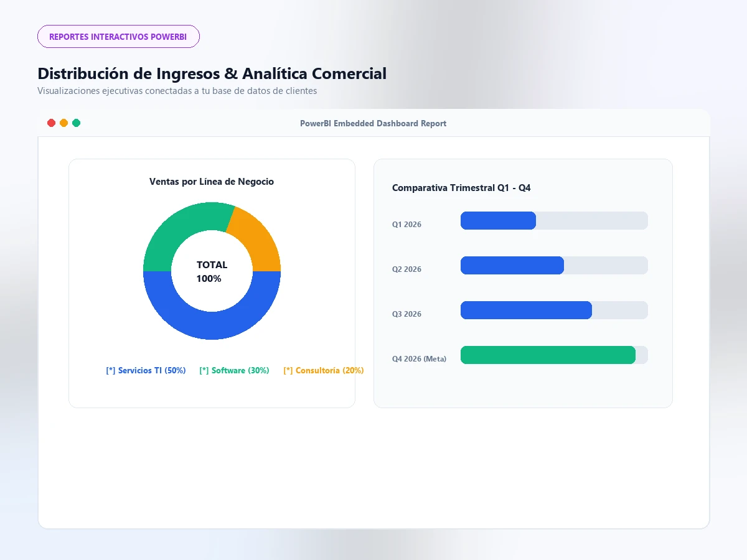Click the Q2 2026 progress bar
The height and width of the screenshot is (560, 747).
pos(554,265)
